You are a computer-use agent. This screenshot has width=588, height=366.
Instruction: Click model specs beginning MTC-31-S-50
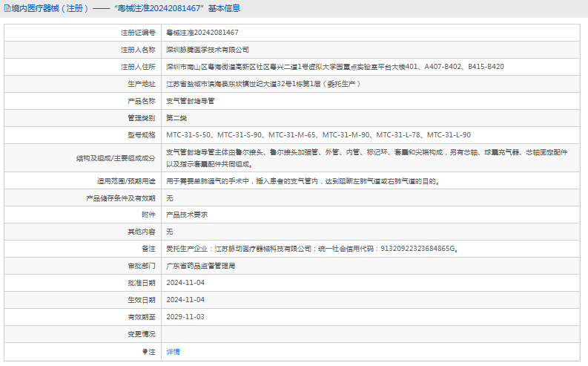pyautogui.click(x=318, y=135)
